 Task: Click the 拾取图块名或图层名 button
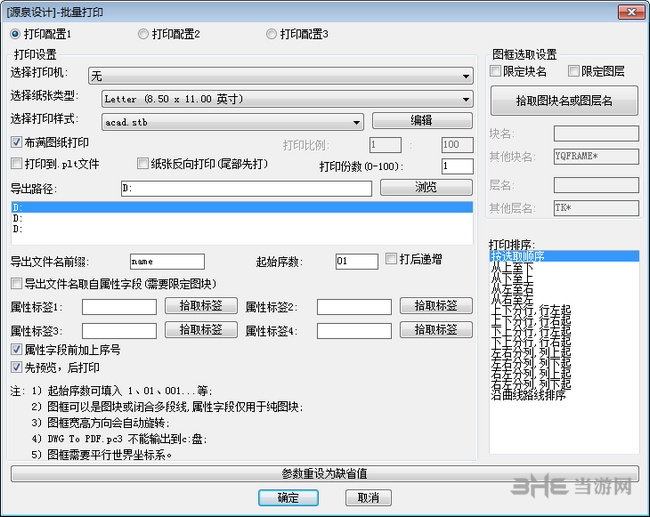click(564, 101)
